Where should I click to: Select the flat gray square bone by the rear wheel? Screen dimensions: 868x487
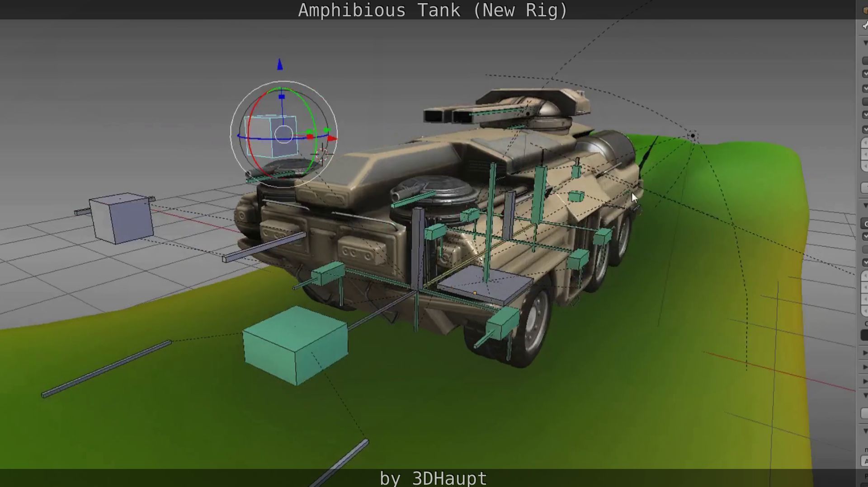(485, 285)
